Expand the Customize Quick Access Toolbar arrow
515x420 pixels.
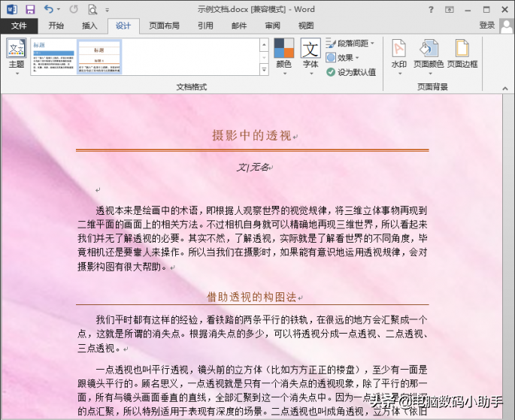tap(107, 11)
